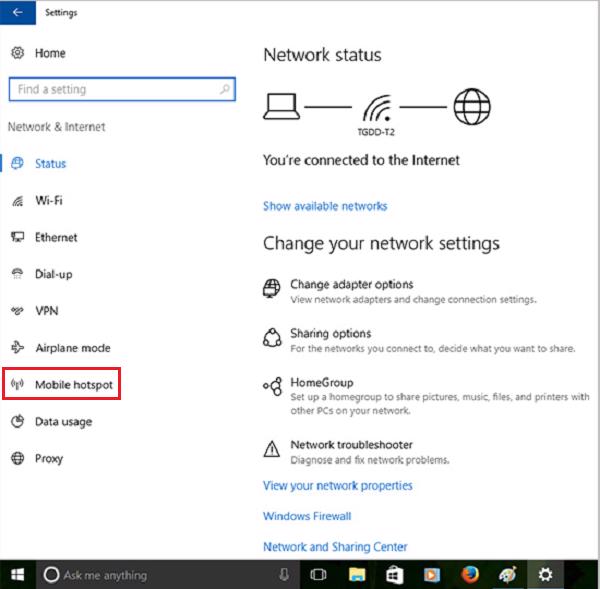
Task: Click the Windows Start button
Action: coord(17,575)
